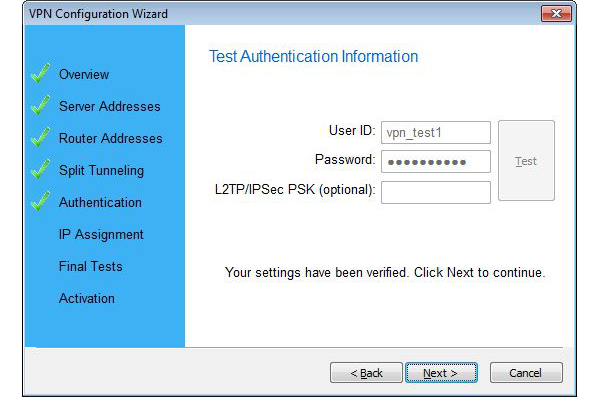Click the Next button to continue
This screenshot has height=397, width=600.
coord(441,372)
